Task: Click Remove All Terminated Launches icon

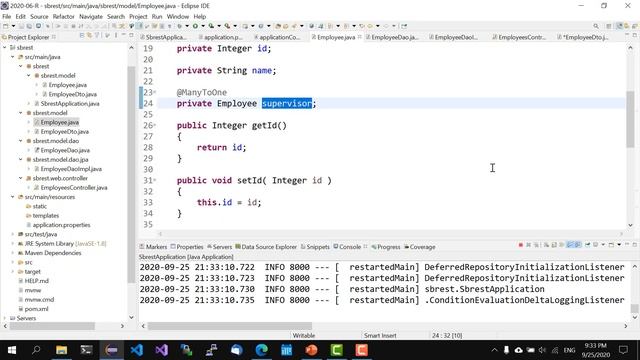Action: coord(536,245)
